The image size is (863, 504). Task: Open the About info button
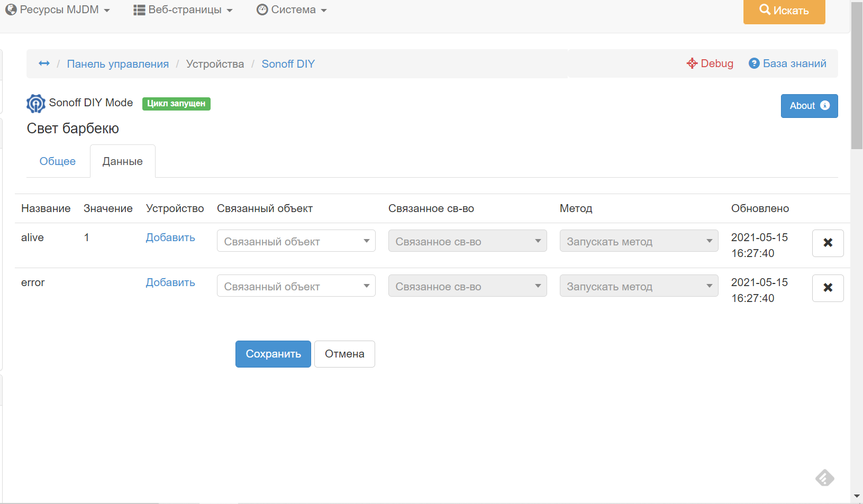(x=809, y=106)
